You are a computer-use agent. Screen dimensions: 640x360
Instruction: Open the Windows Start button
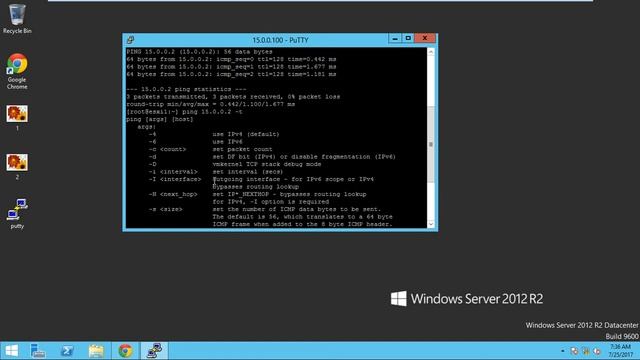[11, 351]
